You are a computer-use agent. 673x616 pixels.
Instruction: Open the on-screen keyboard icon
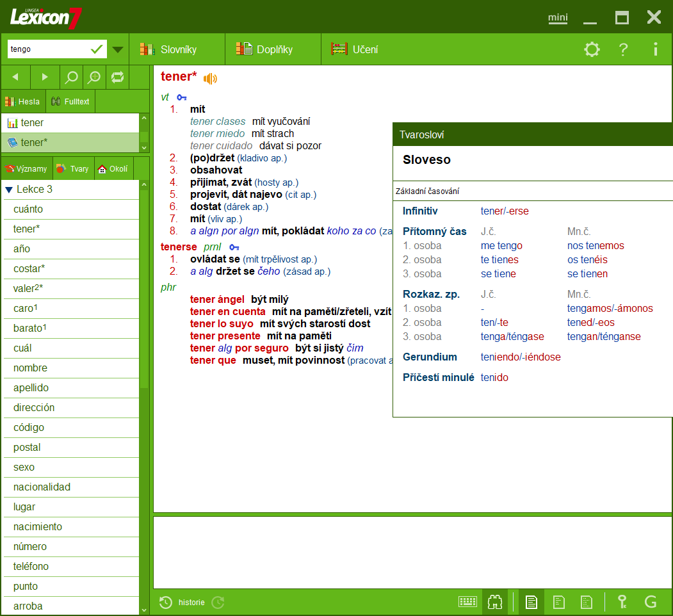pos(467,602)
